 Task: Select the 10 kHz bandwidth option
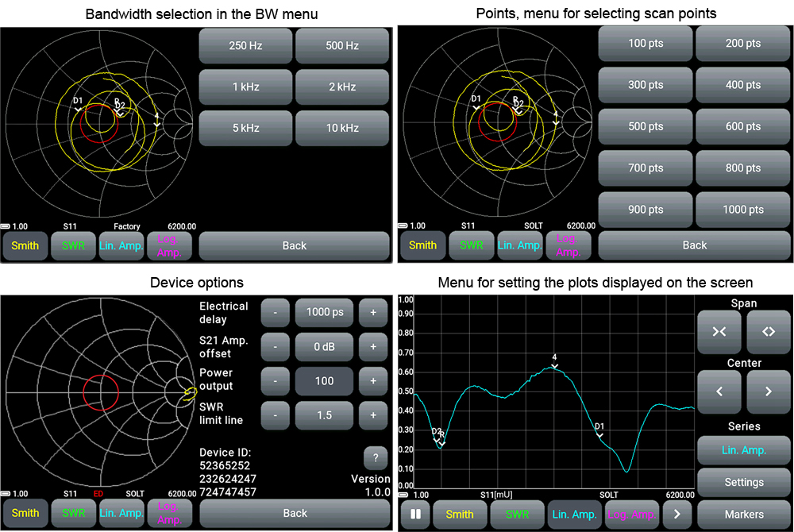[342, 128]
